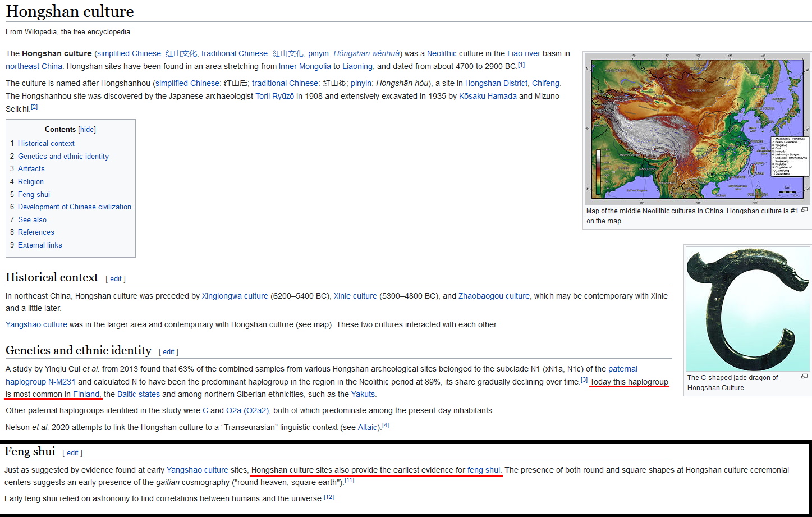This screenshot has height=517, width=812.
Task: Jump to Historical context in contents
Action: pyautogui.click(x=46, y=144)
